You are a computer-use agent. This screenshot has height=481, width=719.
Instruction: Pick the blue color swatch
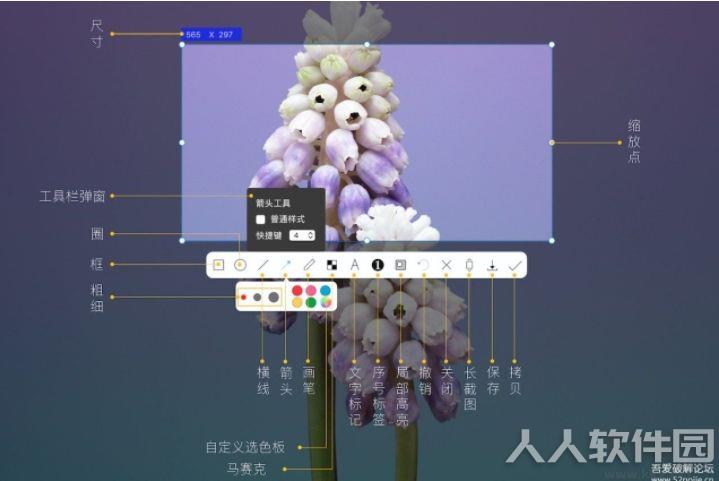(x=325, y=290)
